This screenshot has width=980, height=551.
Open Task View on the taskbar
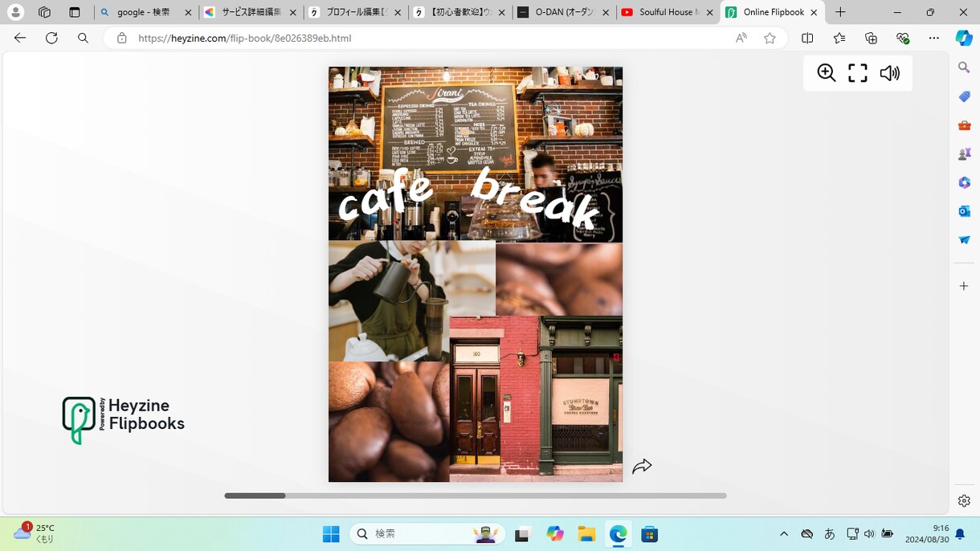click(x=523, y=534)
